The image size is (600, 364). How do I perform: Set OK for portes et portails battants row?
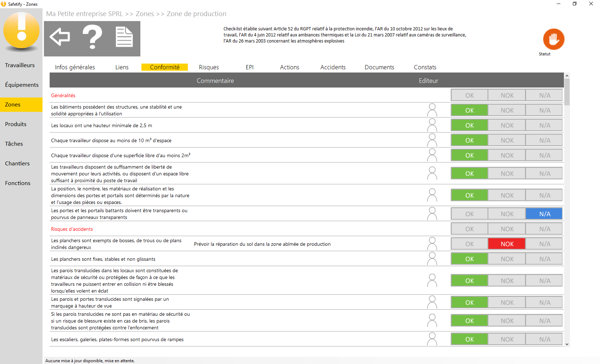[469, 214]
